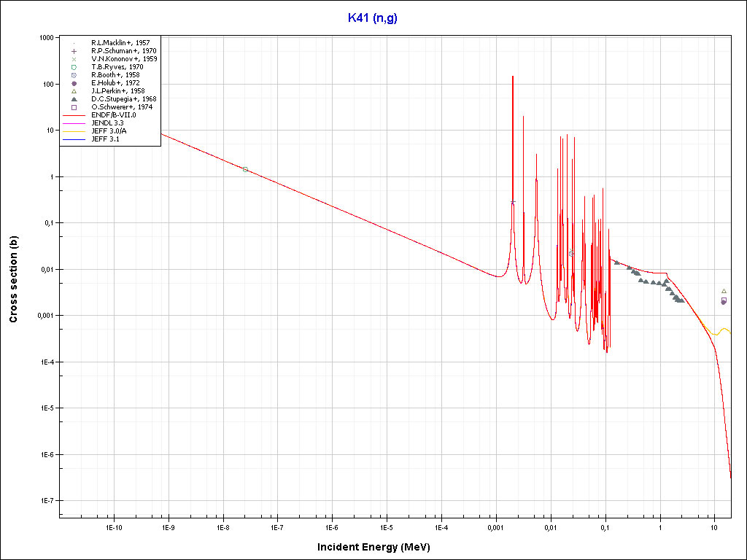Select the T.B.Ryves 1970 legend marker
This screenshot has width=747, height=560.
pyautogui.click(x=74, y=67)
